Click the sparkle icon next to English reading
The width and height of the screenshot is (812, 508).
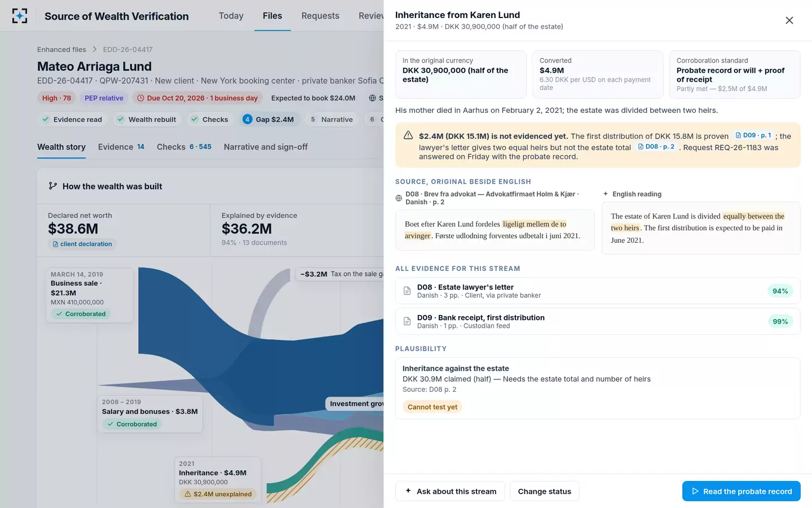(x=606, y=194)
